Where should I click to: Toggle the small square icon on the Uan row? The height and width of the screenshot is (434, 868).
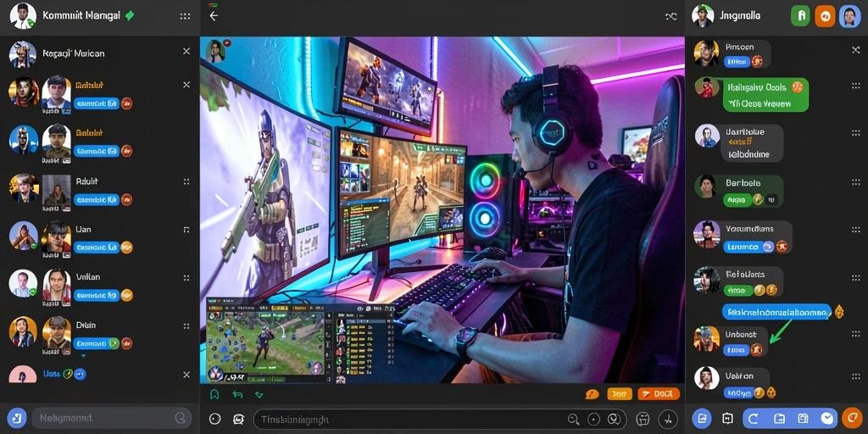[x=186, y=229]
